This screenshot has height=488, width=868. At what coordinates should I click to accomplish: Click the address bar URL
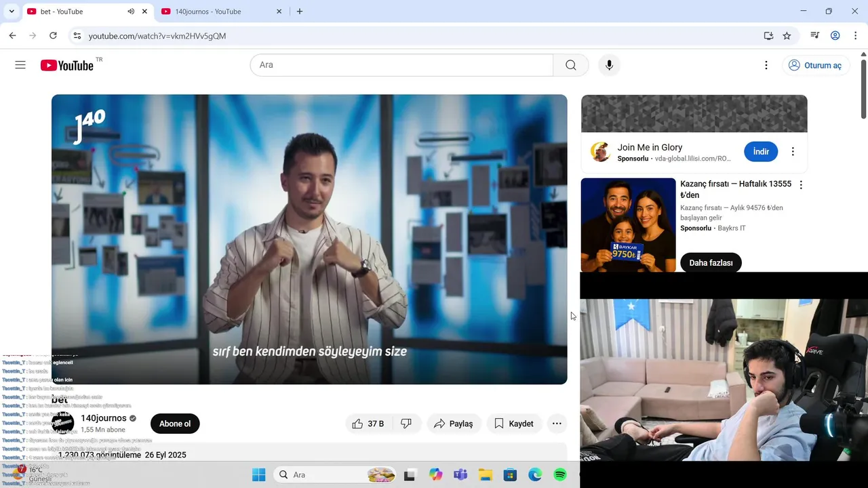point(157,35)
